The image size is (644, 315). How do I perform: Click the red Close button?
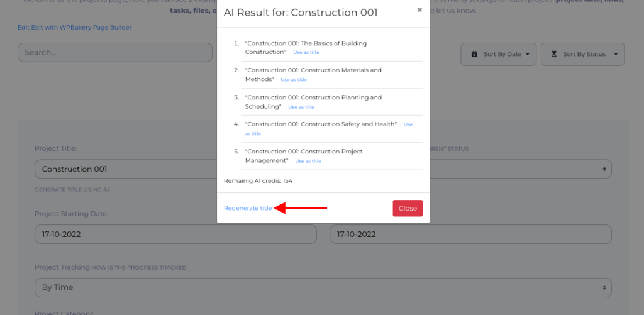point(408,208)
